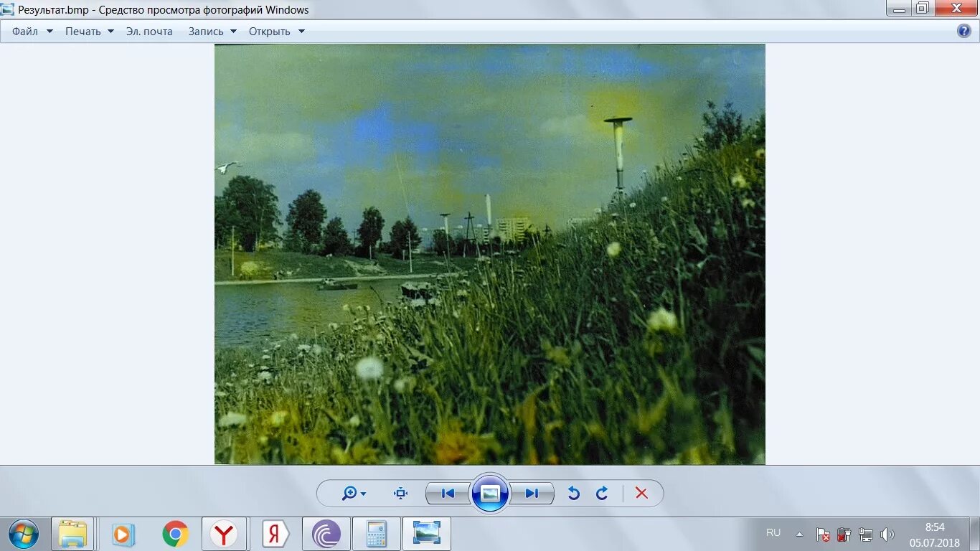Go to the previous photo
This screenshot has width=980, height=551.
tap(448, 494)
